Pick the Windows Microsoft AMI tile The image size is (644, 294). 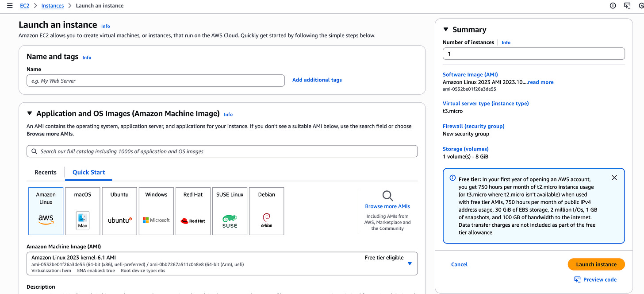pos(156,211)
